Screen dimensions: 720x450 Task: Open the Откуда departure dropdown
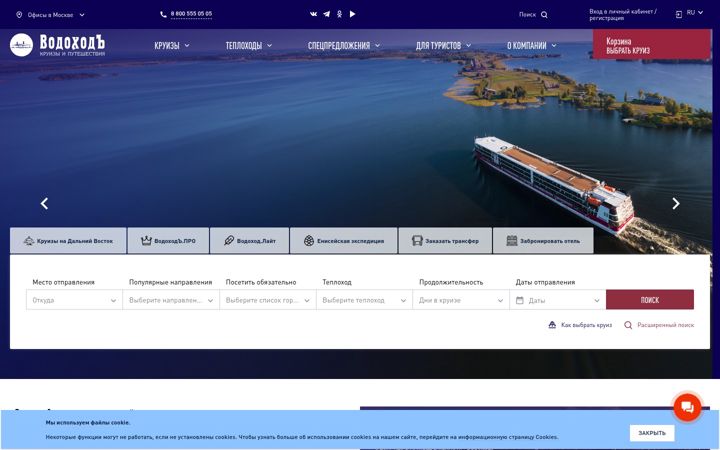[x=74, y=300]
